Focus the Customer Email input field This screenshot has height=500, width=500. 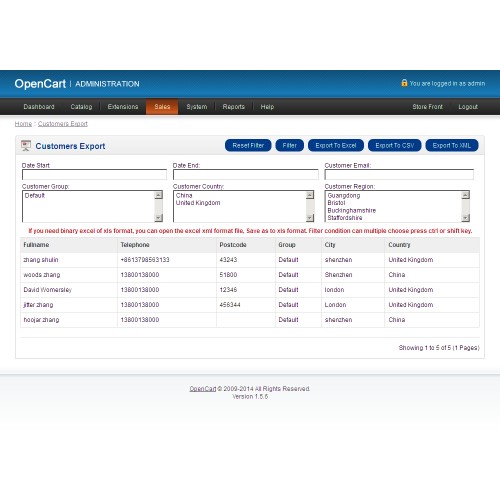(x=399, y=174)
